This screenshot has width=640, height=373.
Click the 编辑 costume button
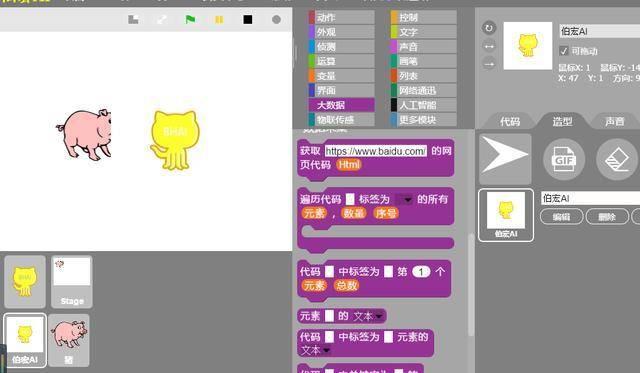point(562,217)
